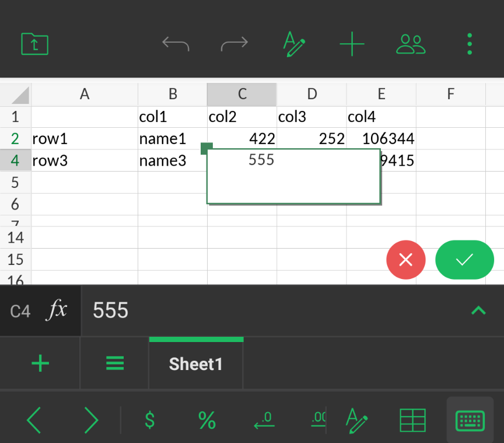Open the three-dot overflow menu
This screenshot has height=443, width=504.
pos(470,44)
